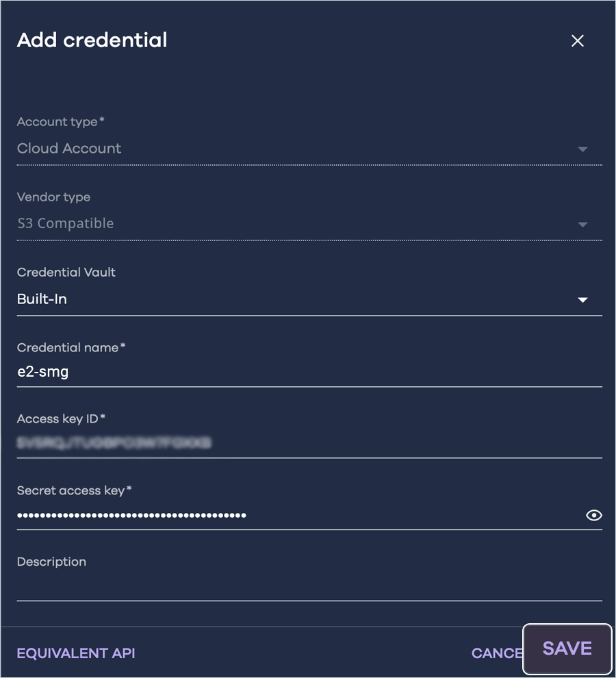Expand the Credential Vault dropdown arrow

pos(582,300)
